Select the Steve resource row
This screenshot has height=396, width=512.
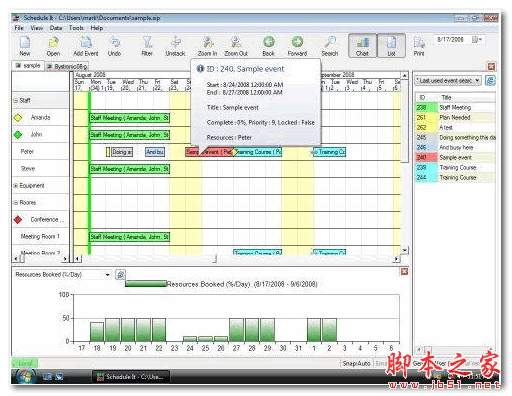[40, 168]
